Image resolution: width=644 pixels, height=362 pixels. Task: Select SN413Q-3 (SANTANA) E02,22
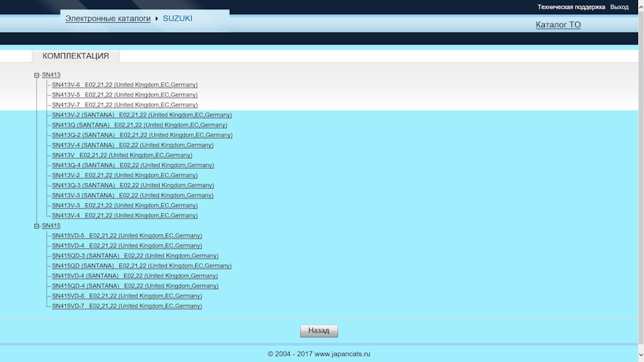point(133,186)
